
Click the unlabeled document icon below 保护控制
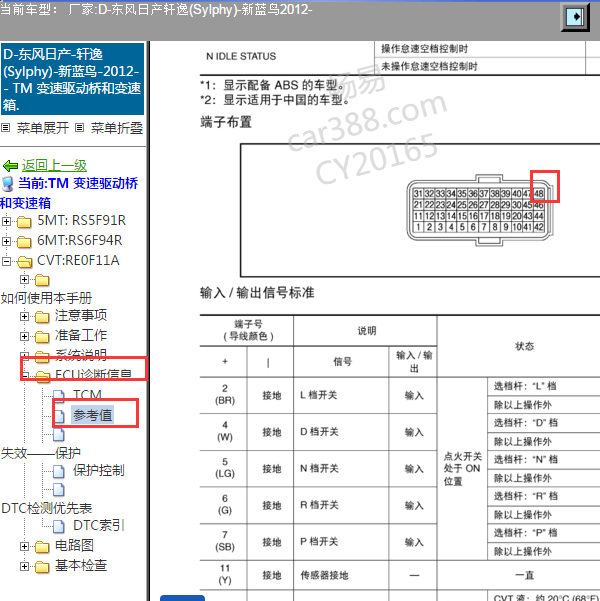pos(59,489)
